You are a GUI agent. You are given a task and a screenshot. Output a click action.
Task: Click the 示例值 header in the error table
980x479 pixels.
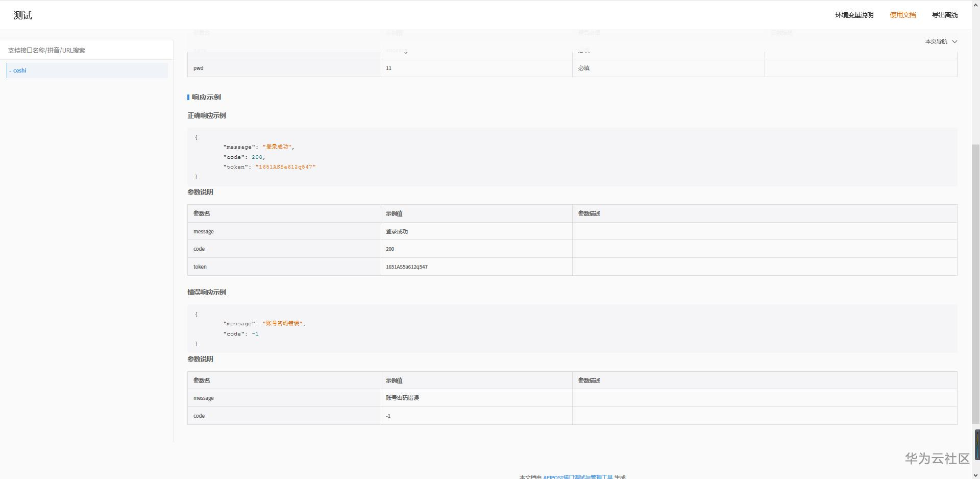[476, 380]
